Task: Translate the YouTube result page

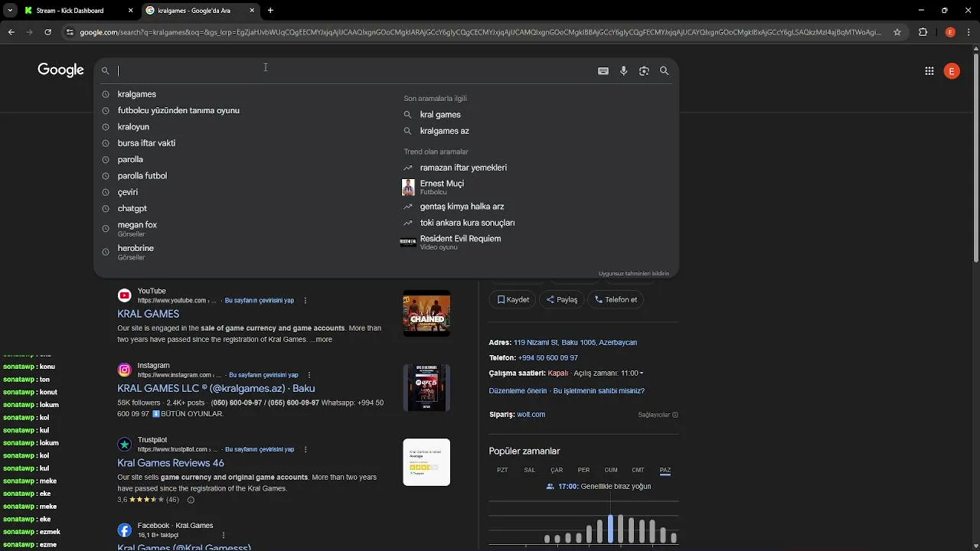Action: pyautogui.click(x=260, y=301)
